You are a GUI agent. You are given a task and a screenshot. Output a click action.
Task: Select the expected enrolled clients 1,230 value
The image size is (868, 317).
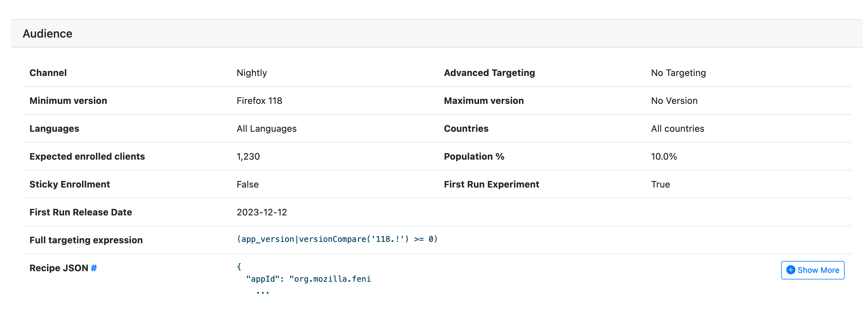(248, 156)
